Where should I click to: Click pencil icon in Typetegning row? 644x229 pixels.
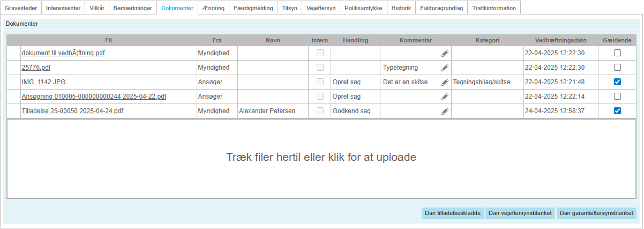pos(445,68)
